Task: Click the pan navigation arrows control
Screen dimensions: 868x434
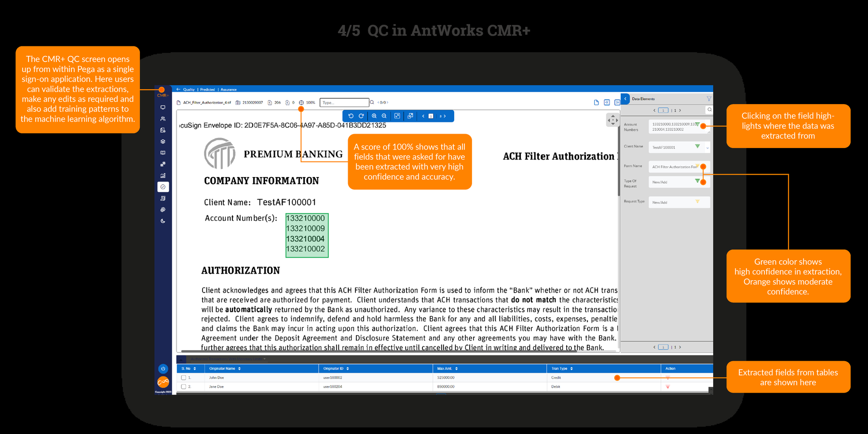Action: click(613, 120)
